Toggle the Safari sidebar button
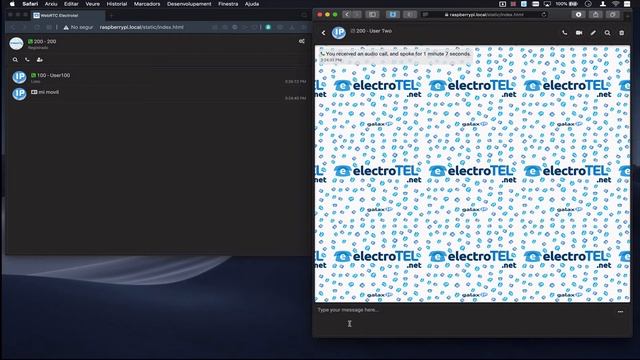This screenshot has height=360, width=640. [372, 14]
